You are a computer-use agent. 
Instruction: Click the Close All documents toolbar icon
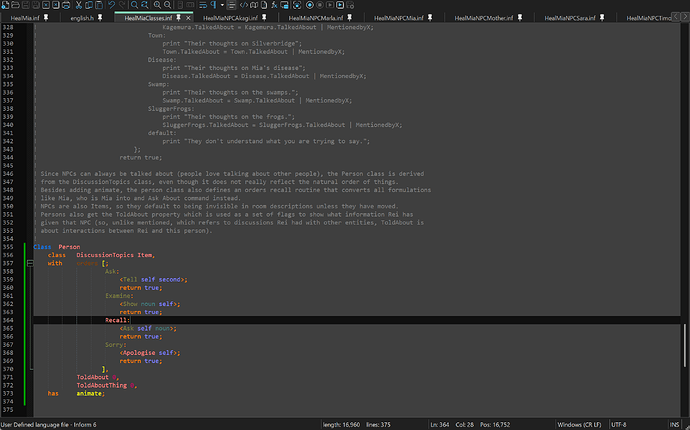tap(56, 5)
